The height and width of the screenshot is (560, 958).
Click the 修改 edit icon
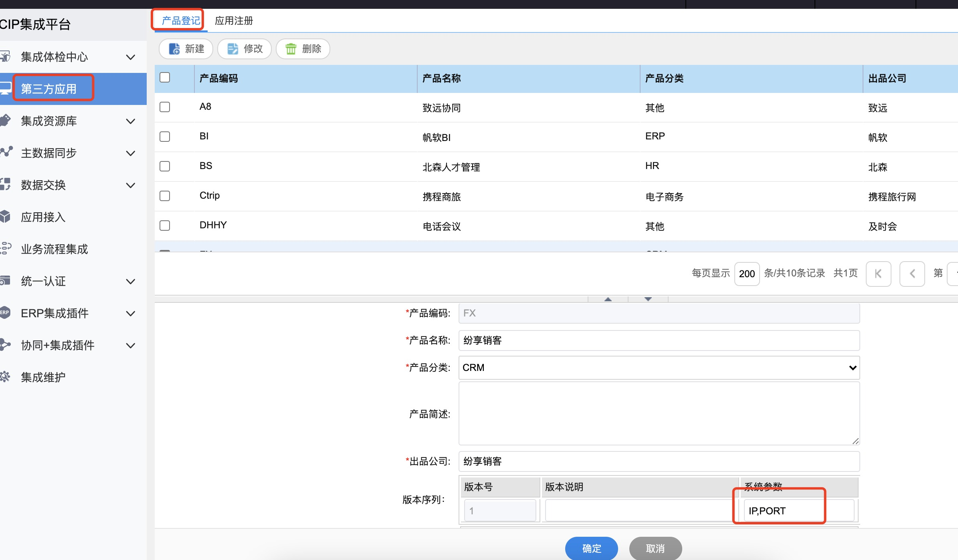click(x=232, y=49)
